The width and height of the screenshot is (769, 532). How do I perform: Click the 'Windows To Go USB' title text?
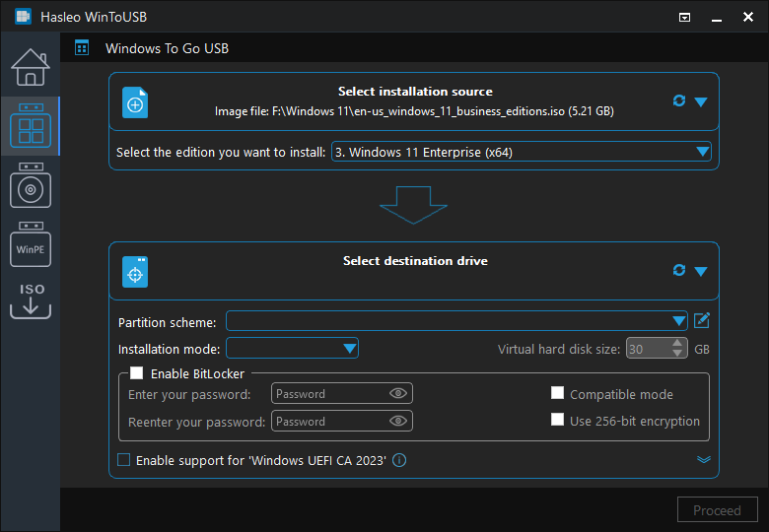click(167, 48)
